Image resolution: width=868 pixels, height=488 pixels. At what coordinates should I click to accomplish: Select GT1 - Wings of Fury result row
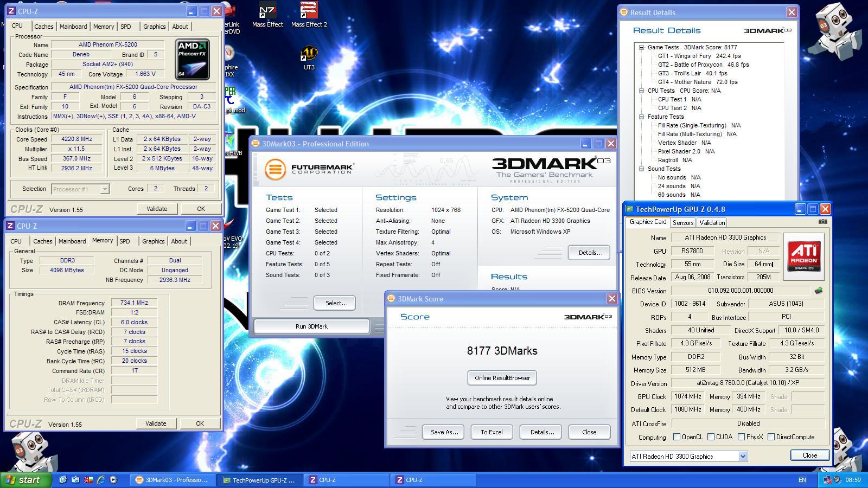coord(699,56)
